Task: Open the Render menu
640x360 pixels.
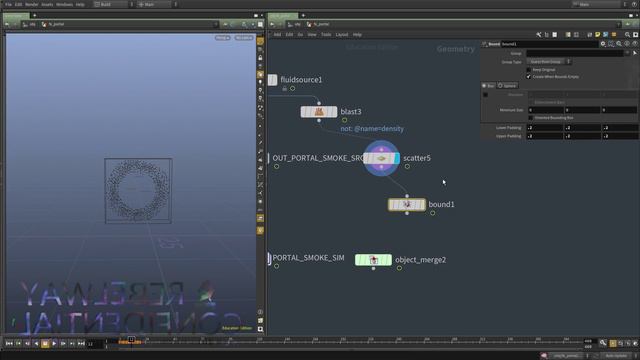Action: (31, 4)
